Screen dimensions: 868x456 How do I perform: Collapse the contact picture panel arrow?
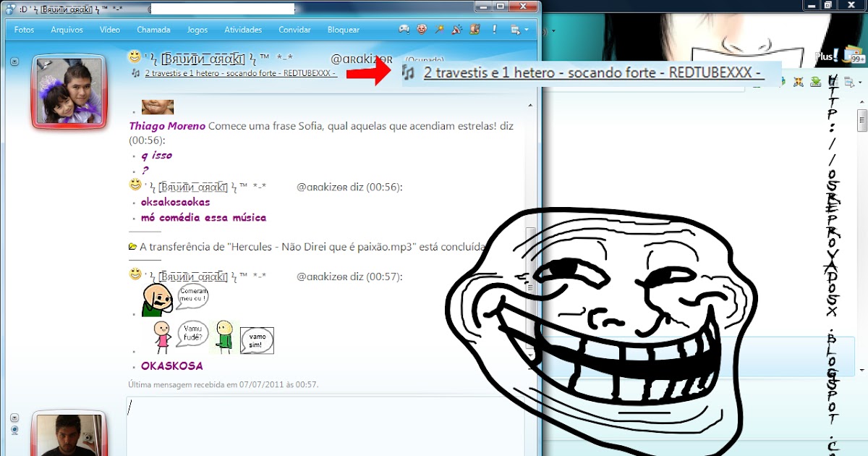click(x=14, y=62)
